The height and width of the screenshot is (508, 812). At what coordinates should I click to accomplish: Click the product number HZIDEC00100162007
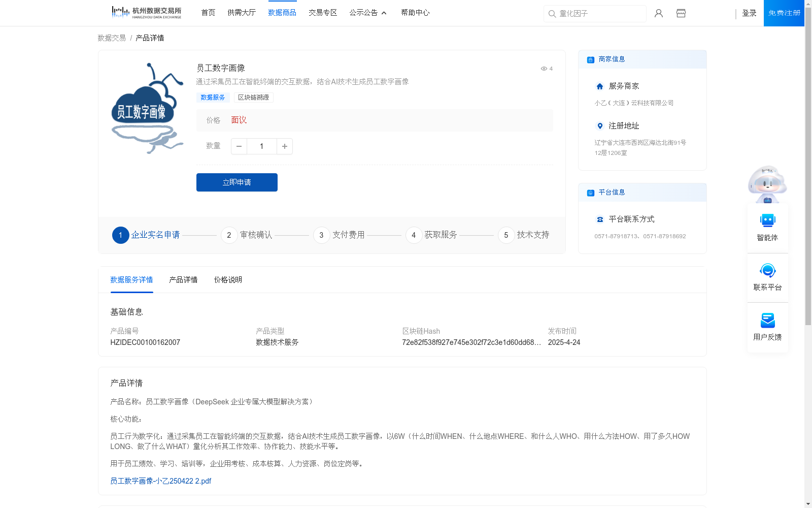tap(145, 342)
